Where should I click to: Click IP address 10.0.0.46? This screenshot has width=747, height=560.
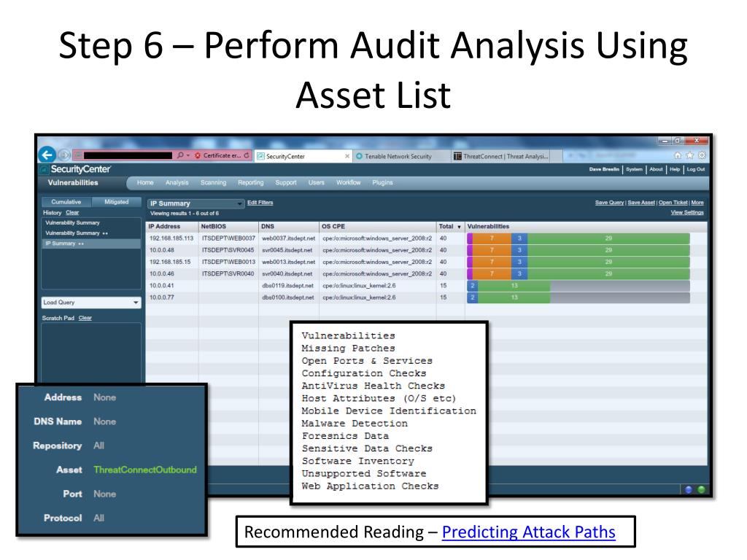(162, 274)
